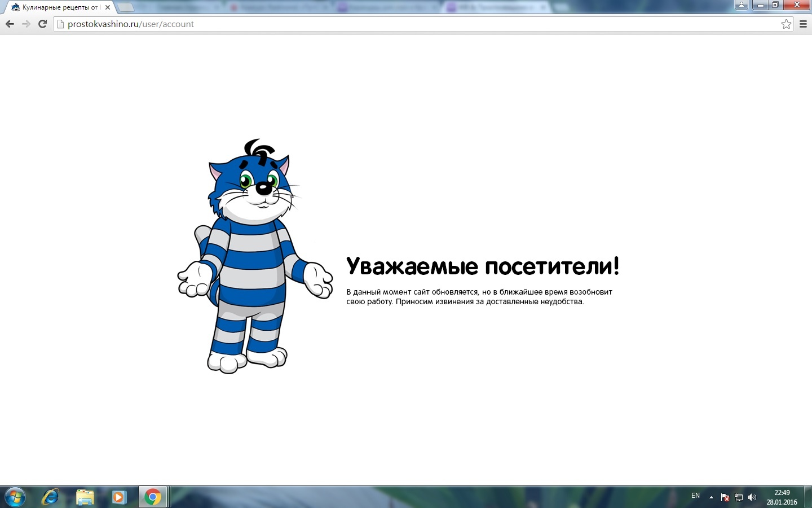Viewport: 812px width, 508px height.
Task: Show hidden system tray icons
Action: [711, 497]
